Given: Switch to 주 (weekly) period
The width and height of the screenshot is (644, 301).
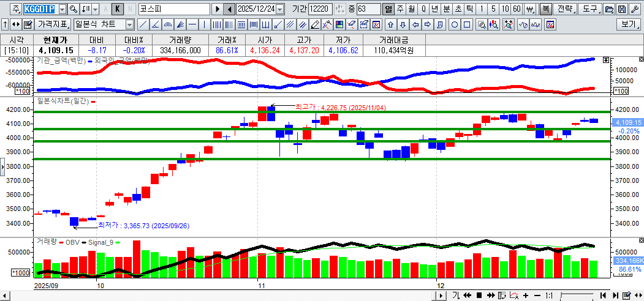Looking at the screenshot, I should click(400, 9).
